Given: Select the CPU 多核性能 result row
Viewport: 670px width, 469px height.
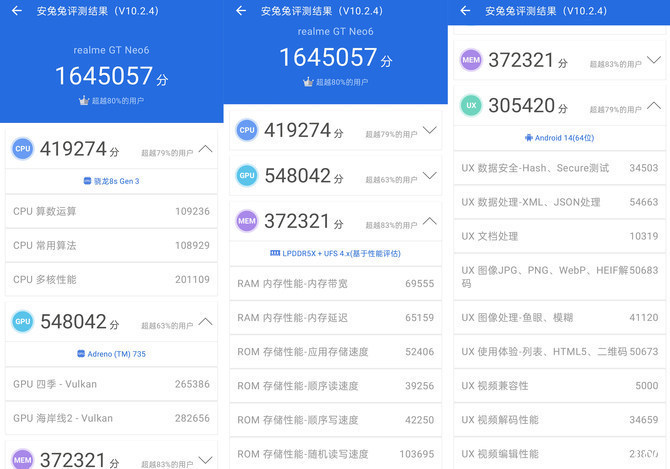Looking at the screenshot, I should pos(111,279).
